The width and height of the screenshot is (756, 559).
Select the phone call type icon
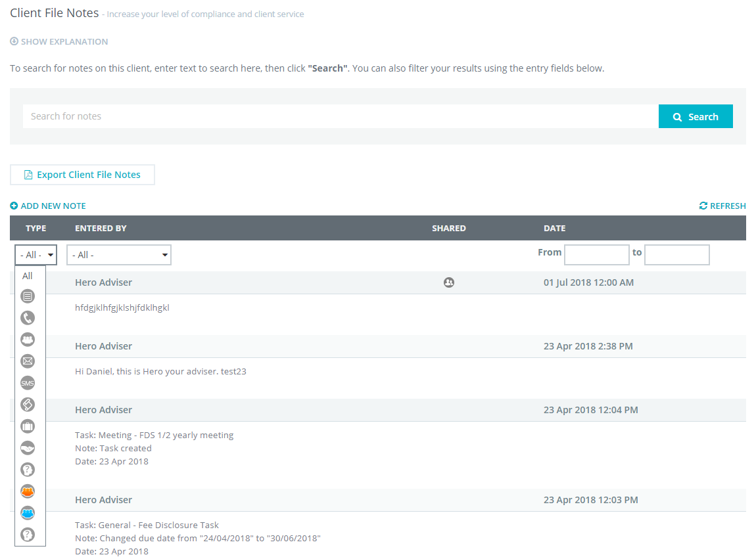[x=28, y=318]
